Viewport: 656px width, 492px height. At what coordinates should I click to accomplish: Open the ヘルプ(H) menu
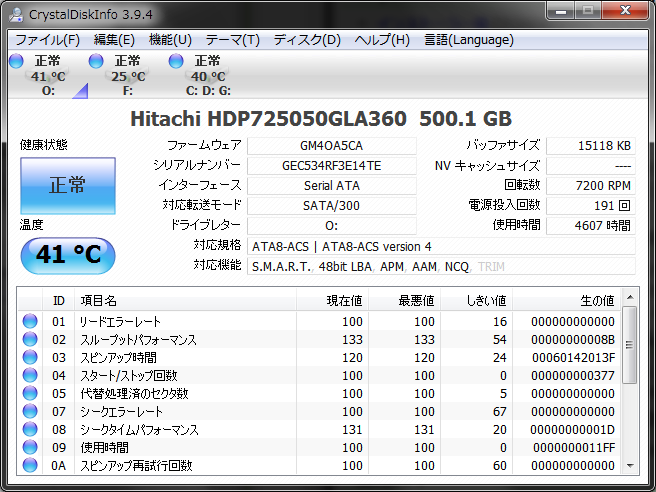pyautogui.click(x=382, y=40)
